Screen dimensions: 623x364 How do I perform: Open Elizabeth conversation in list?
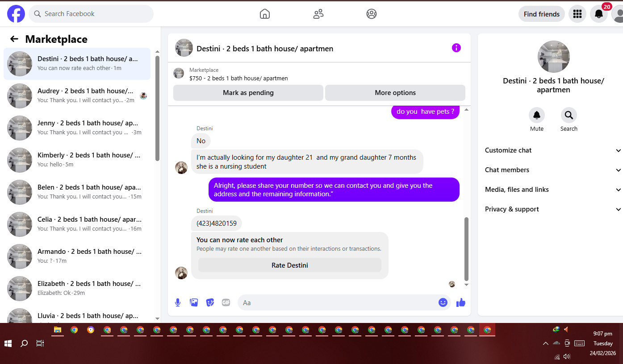pyautogui.click(x=77, y=289)
